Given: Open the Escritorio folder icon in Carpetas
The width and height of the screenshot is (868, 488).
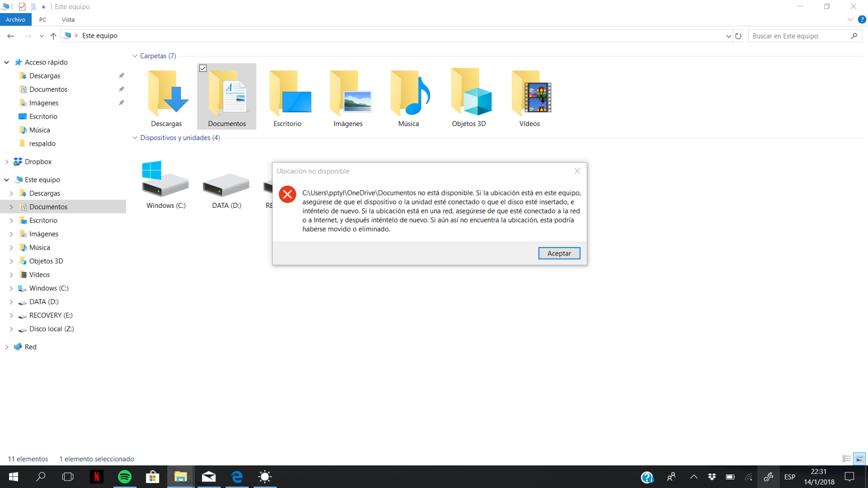Looking at the screenshot, I should [x=287, y=97].
